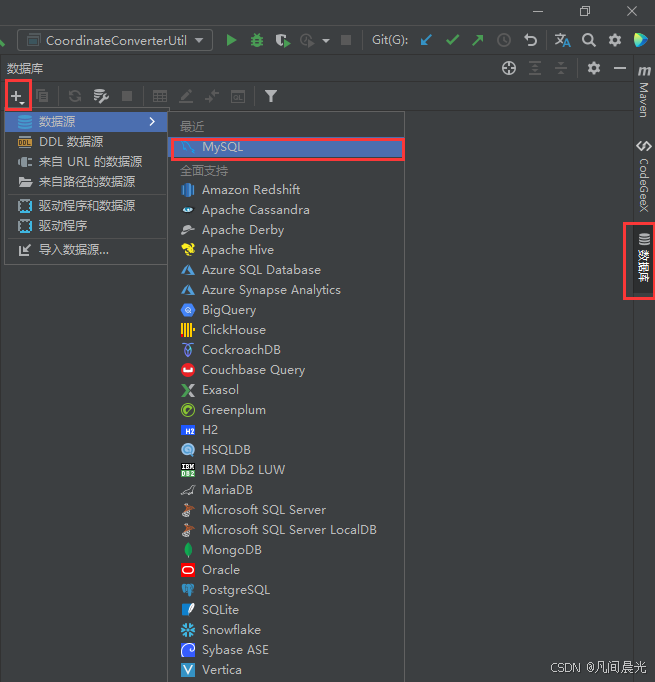The image size is (655, 682).
Task: Run CoordinateConverterUtil with green play button
Action: pos(231,40)
